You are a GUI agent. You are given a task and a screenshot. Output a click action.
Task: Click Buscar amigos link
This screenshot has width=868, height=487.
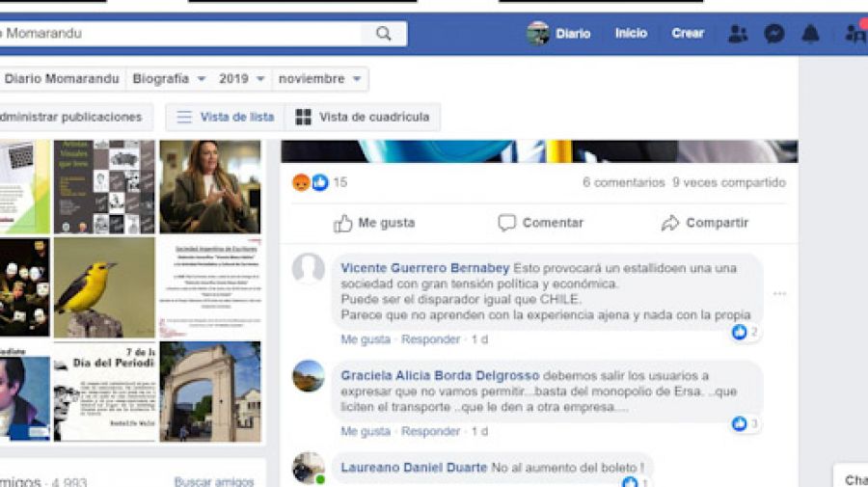tap(213, 481)
